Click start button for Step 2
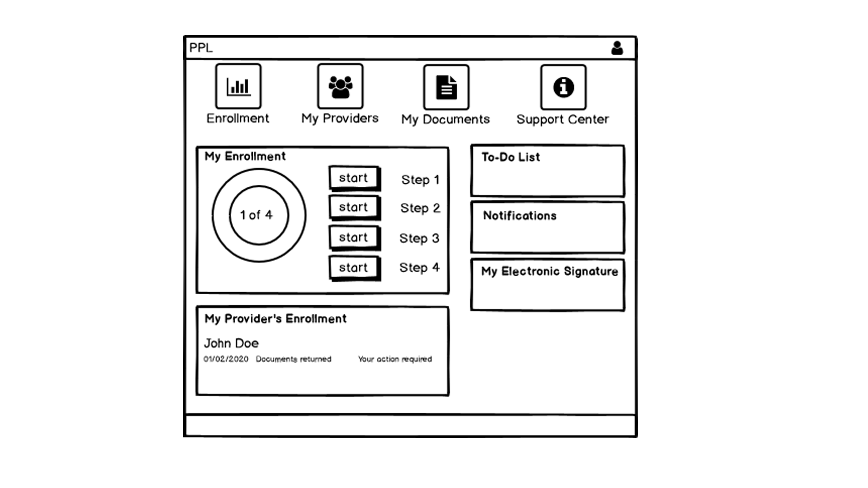Image resolution: width=868 pixels, height=488 pixels. [353, 207]
